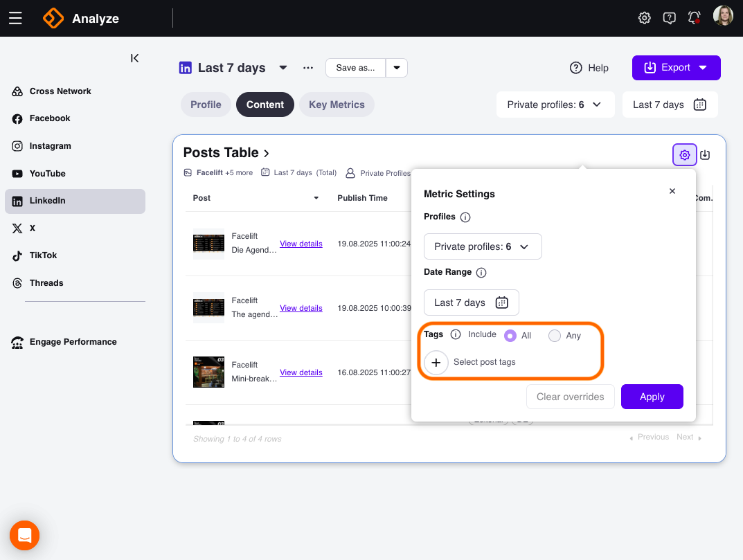Click the Save as... button

[355, 68]
